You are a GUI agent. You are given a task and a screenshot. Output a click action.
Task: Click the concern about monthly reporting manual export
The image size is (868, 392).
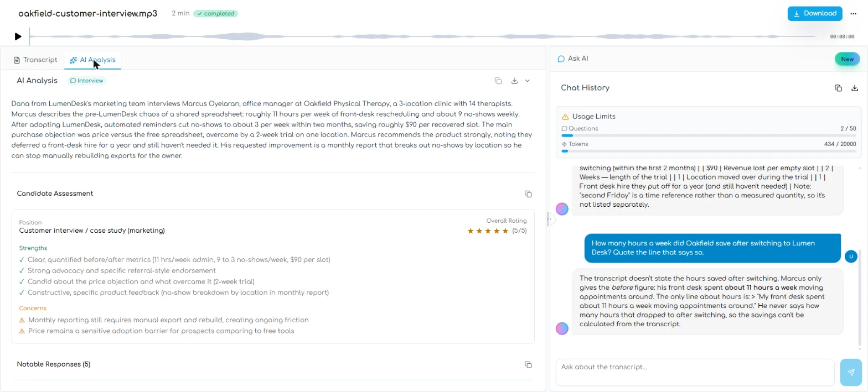pyautogui.click(x=168, y=320)
